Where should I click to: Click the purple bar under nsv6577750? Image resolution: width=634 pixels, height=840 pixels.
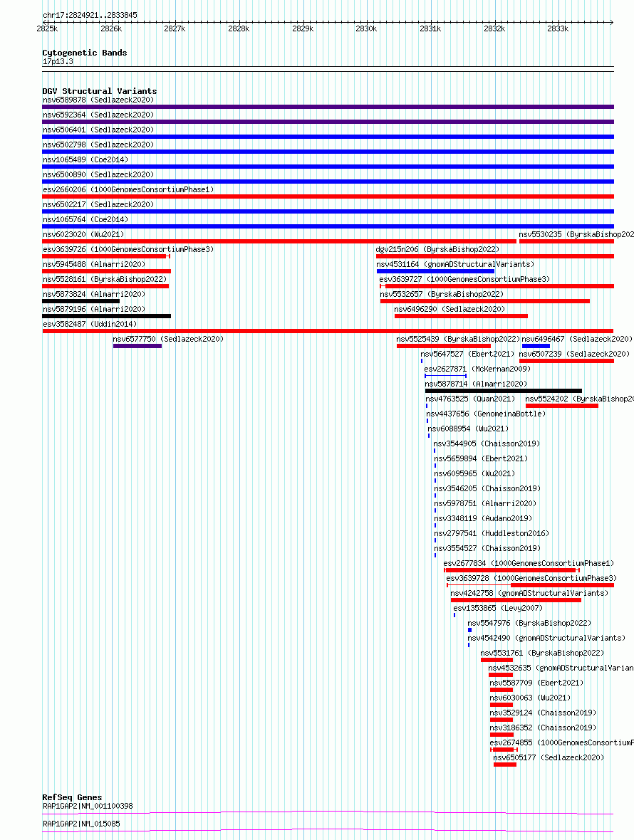[137, 346]
